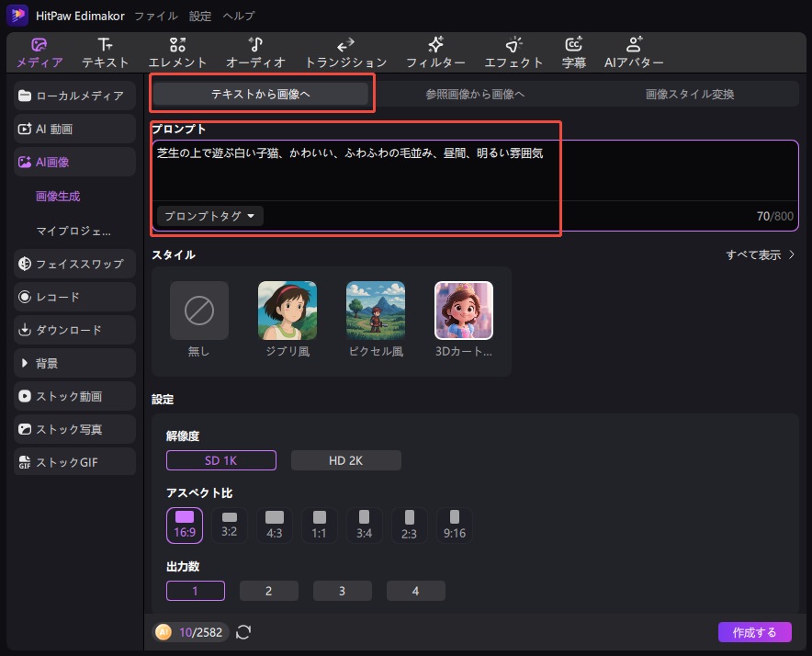Open the オーディオ toolbar section

tap(256, 53)
